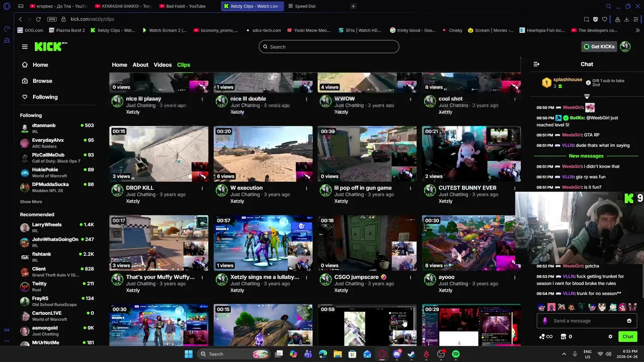
Task: Open the channel shop icon in chat
Action: (563, 337)
